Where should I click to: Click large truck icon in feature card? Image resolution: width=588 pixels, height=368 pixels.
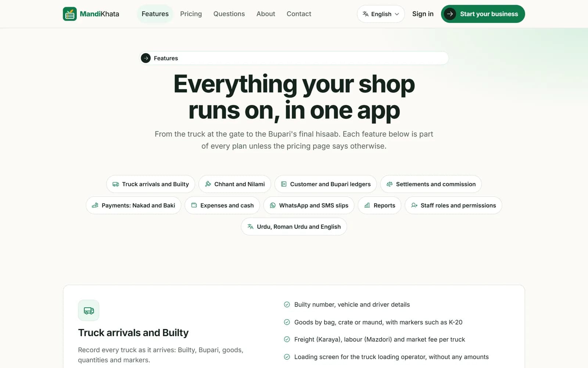click(89, 311)
